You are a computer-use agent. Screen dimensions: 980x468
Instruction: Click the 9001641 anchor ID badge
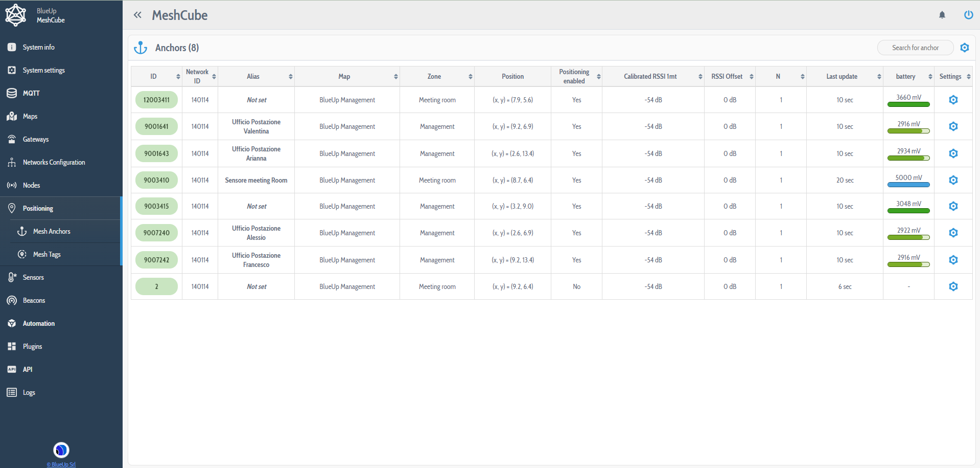[x=156, y=126]
